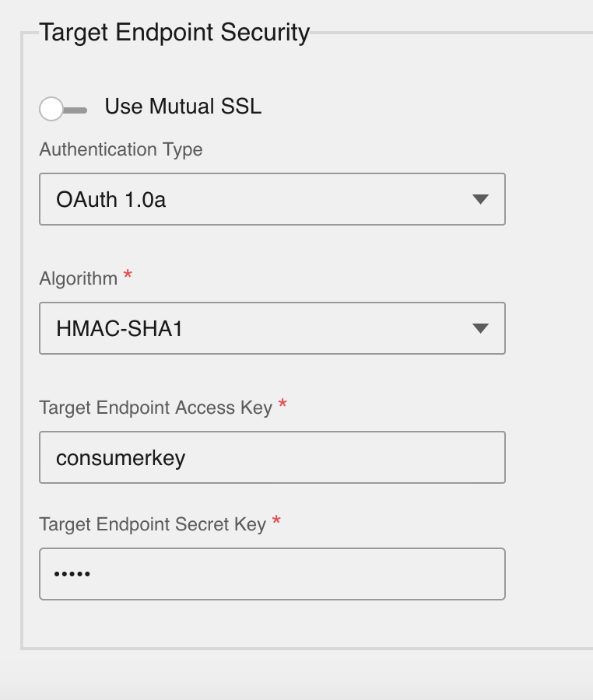Click the Algorithm field label
Screen dimensions: 593x700
78,278
